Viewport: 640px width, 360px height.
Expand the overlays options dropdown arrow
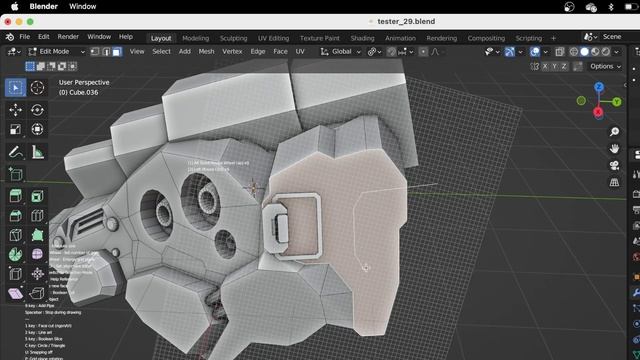(545, 52)
